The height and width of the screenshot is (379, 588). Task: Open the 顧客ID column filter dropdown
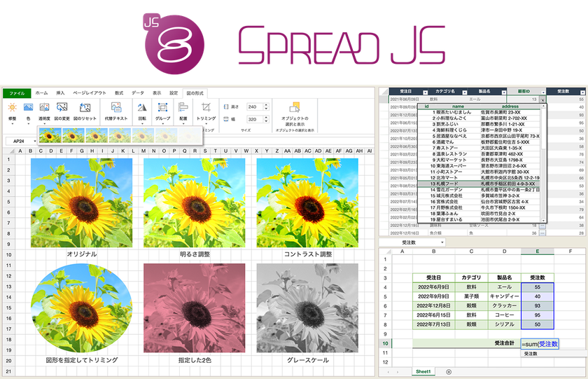point(543,92)
